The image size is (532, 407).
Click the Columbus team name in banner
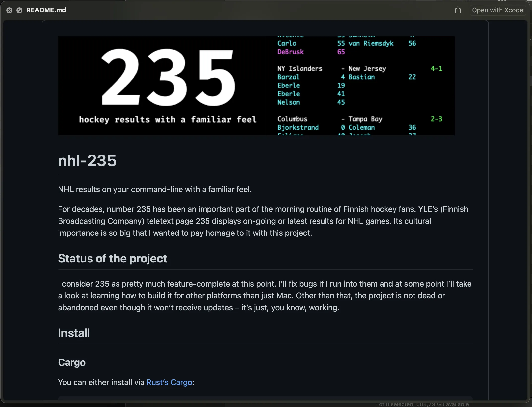point(292,119)
